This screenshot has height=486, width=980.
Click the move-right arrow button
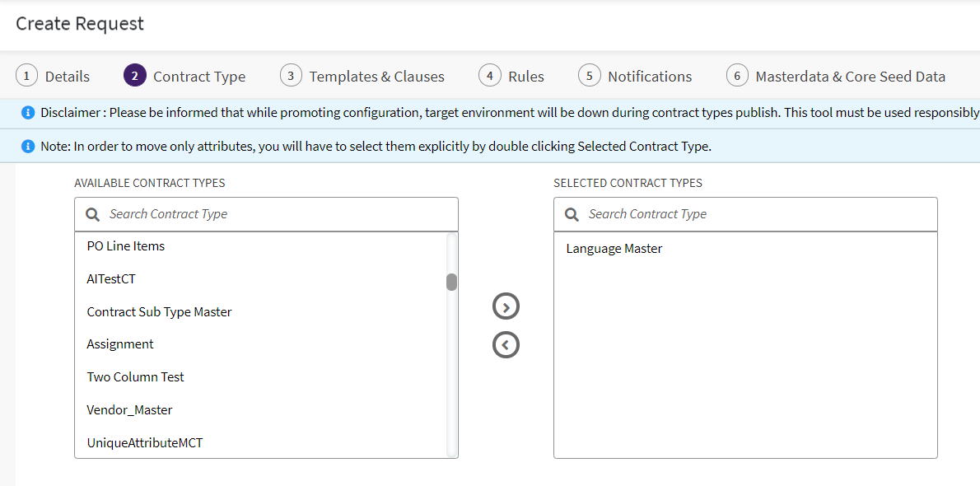tap(506, 306)
